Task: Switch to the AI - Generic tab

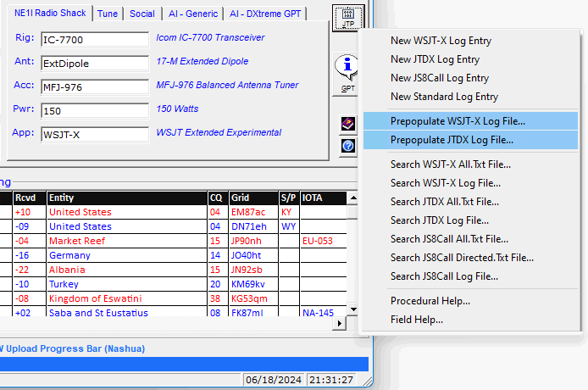Action: click(x=191, y=14)
